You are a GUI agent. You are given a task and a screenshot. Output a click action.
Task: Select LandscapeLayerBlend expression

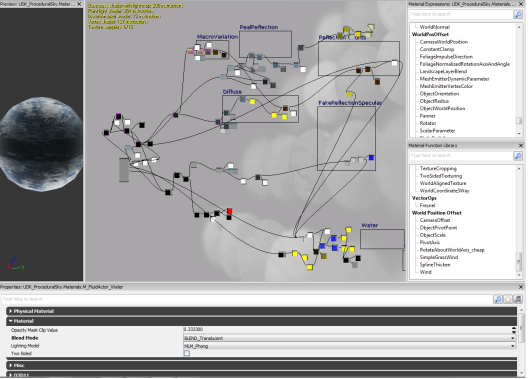443,72
